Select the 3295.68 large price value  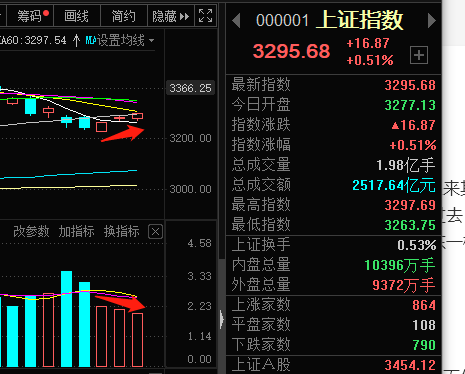click(x=291, y=51)
